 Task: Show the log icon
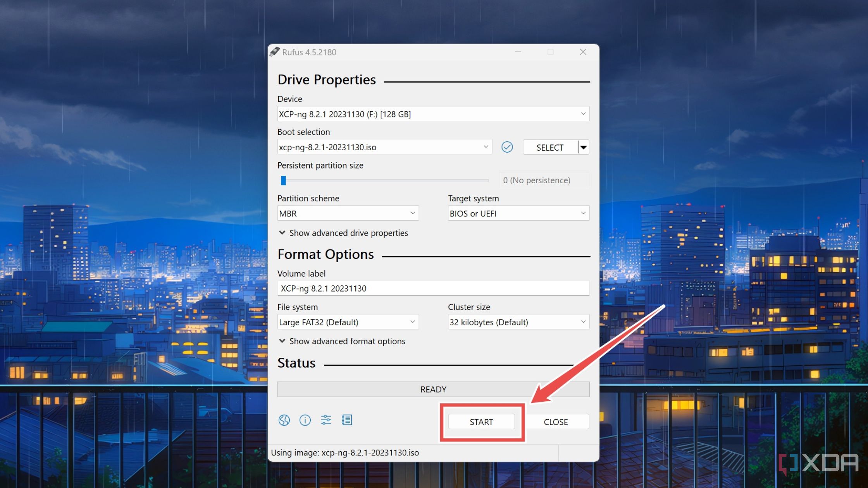tap(347, 420)
